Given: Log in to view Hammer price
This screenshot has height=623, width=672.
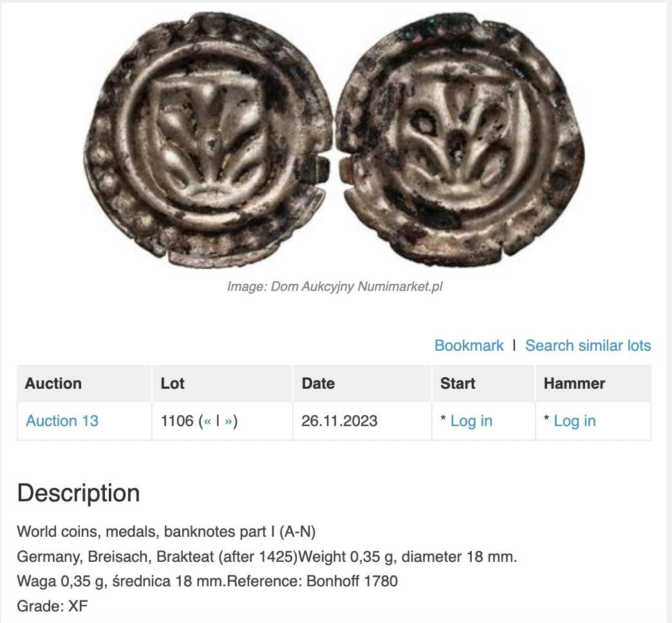Looking at the screenshot, I should pyautogui.click(x=574, y=421).
